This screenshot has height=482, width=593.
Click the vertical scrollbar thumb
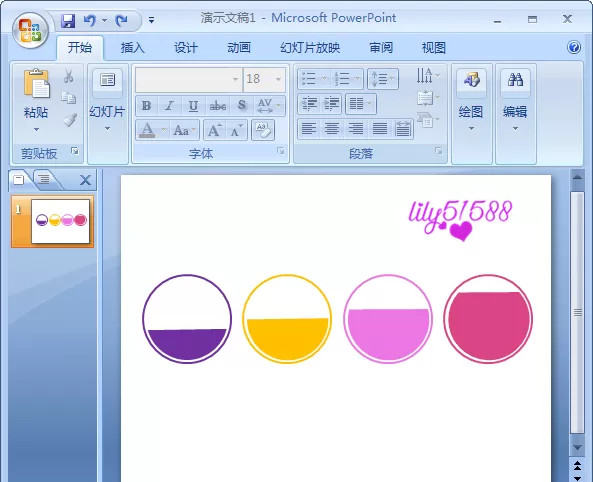577,312
